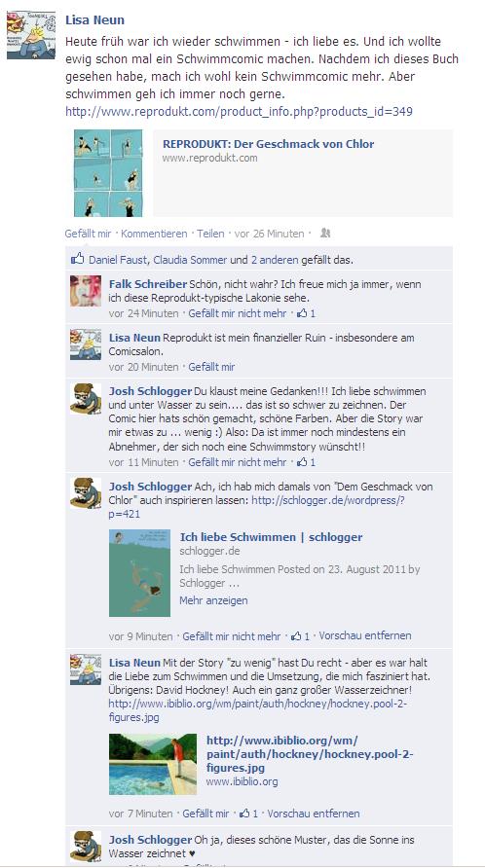Click the audience friends icon next to timestamp
This screenshot has width=485, height=868.
325,234
